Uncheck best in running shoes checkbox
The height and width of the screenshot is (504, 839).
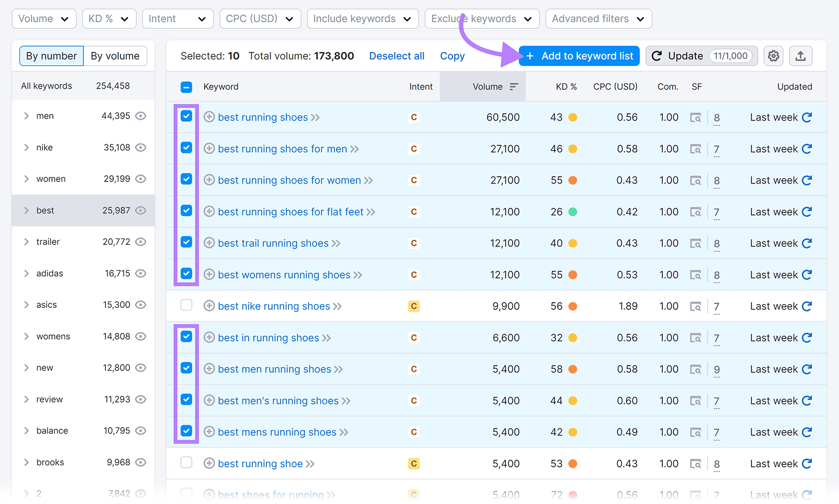(x=186, y=336)
